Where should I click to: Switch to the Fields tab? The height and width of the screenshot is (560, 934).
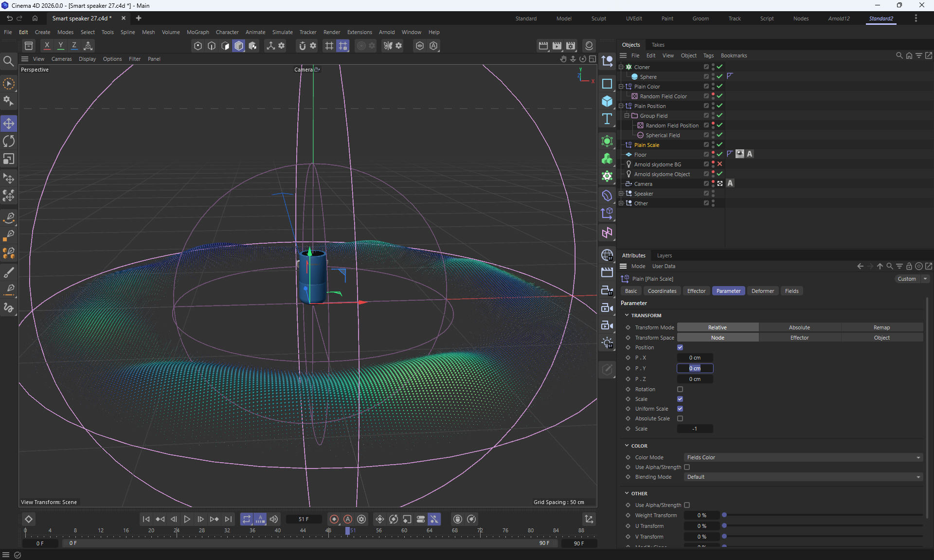tap(791, 291)
